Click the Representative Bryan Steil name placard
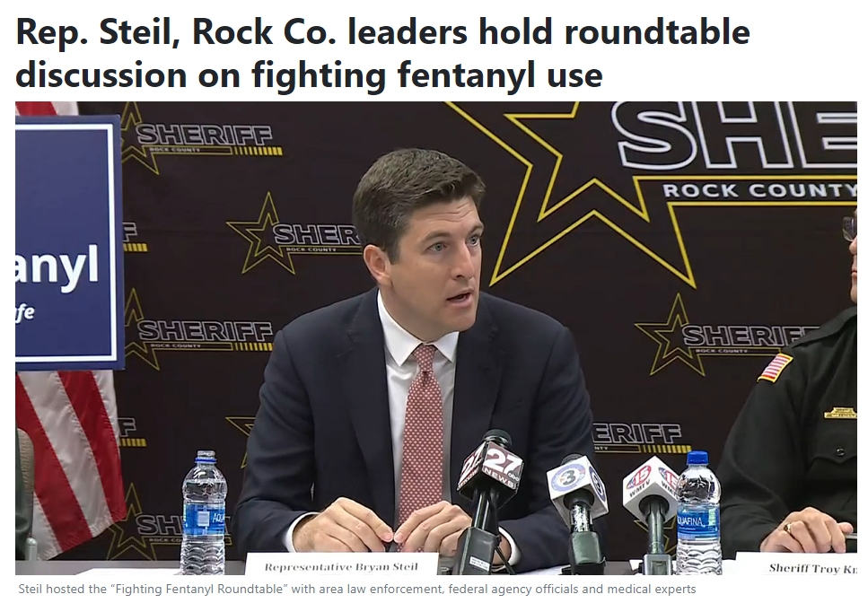The image size is (868, 603). click(340, 566)
